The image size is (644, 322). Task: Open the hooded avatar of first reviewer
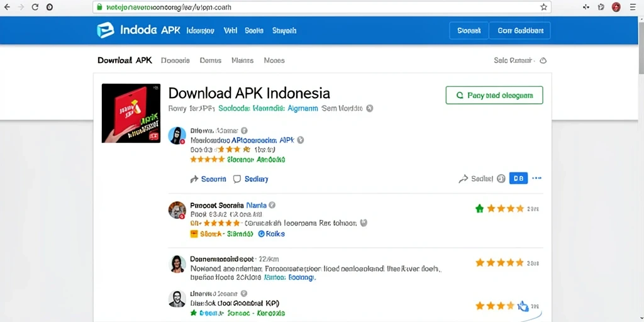click(177, 136)
